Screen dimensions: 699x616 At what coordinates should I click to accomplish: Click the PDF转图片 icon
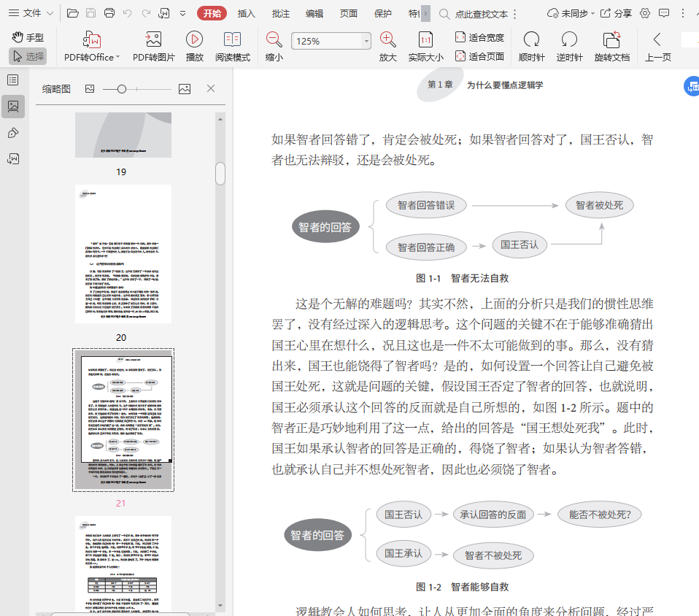(x=153, y=40)
